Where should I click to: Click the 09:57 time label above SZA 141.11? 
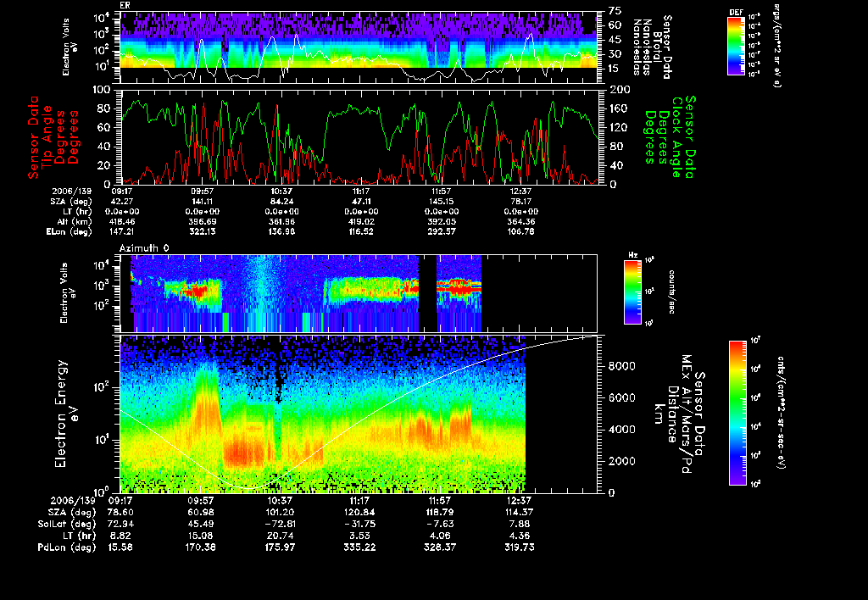202,191
